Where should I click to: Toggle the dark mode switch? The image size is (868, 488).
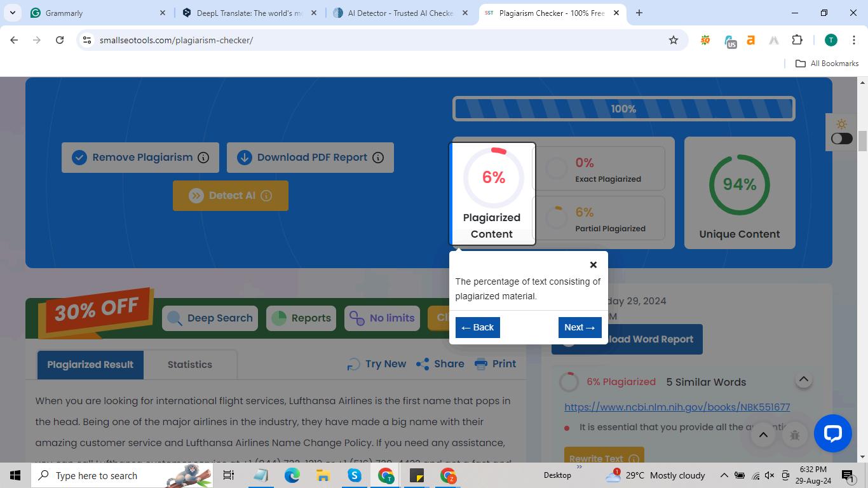coord(842,139)
